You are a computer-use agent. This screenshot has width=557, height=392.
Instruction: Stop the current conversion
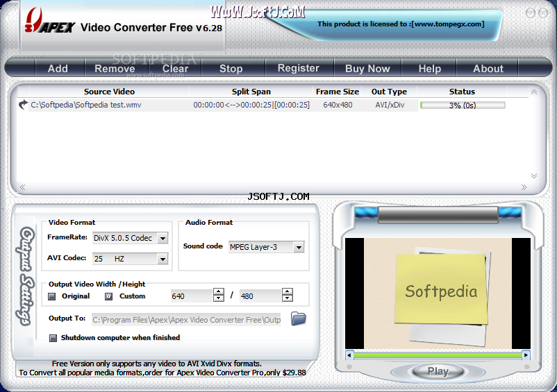[x=231, y=68]
